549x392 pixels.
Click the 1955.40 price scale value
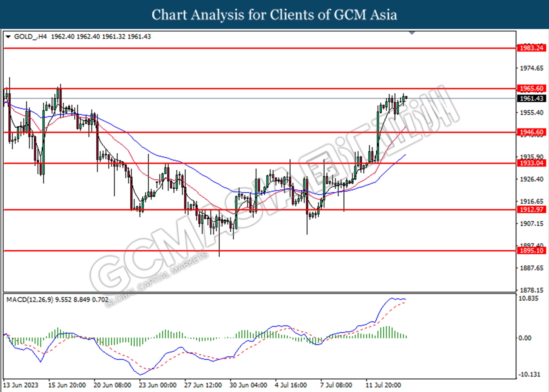[531, 113]
